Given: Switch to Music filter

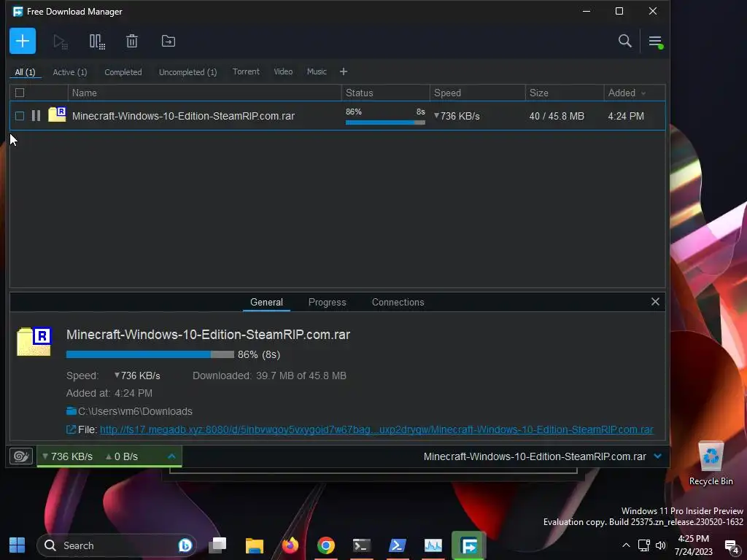Looking at the screenshot, I should coord(317,71).
